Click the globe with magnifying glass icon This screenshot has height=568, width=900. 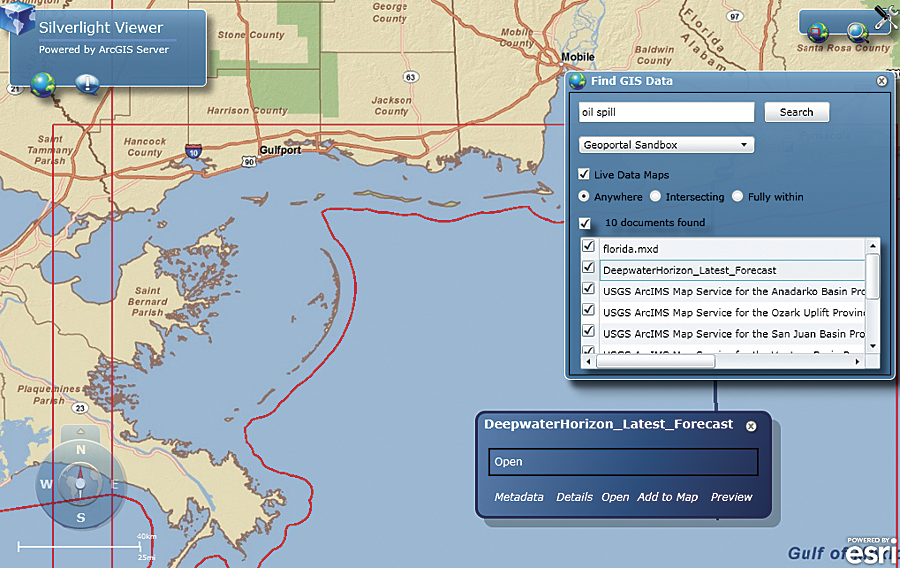pyautogui.click(x=857, y=32)
